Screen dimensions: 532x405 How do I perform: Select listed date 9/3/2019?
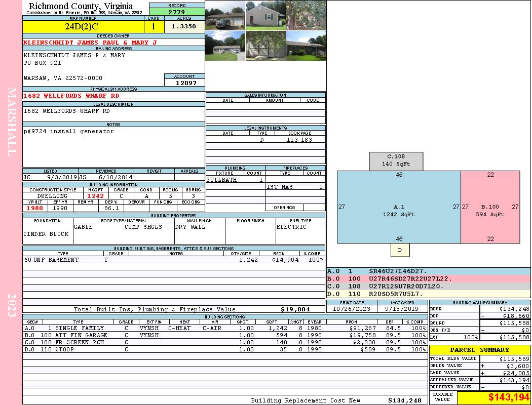62,177
